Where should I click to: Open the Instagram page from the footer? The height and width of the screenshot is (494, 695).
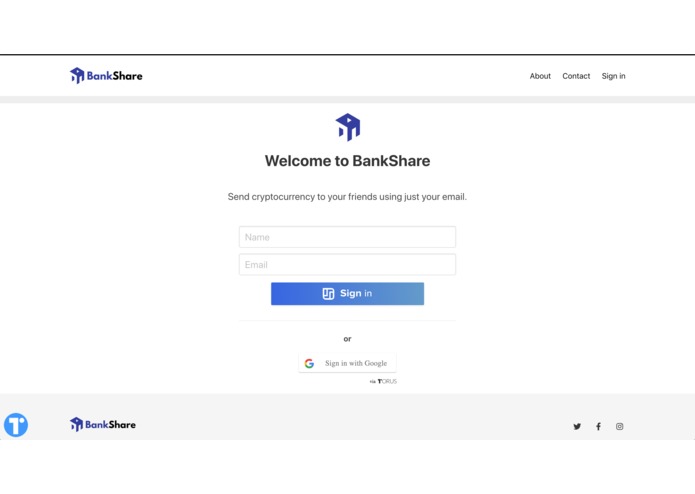click(x=620, y=426)
